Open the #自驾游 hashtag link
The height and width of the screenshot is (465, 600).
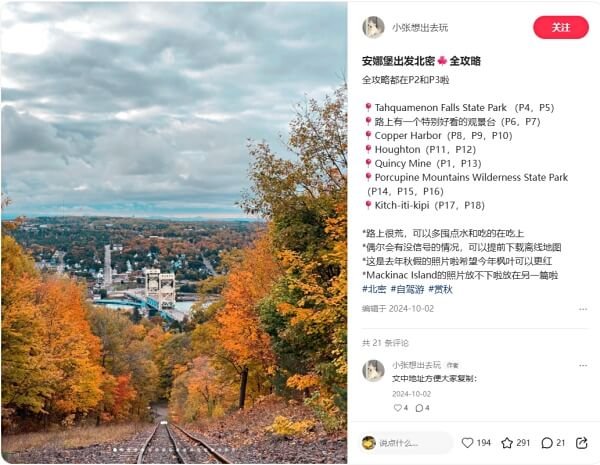(x=407, y=289)
